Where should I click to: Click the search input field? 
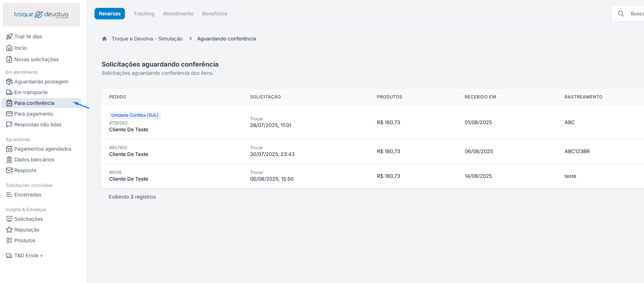pos(628,14)
